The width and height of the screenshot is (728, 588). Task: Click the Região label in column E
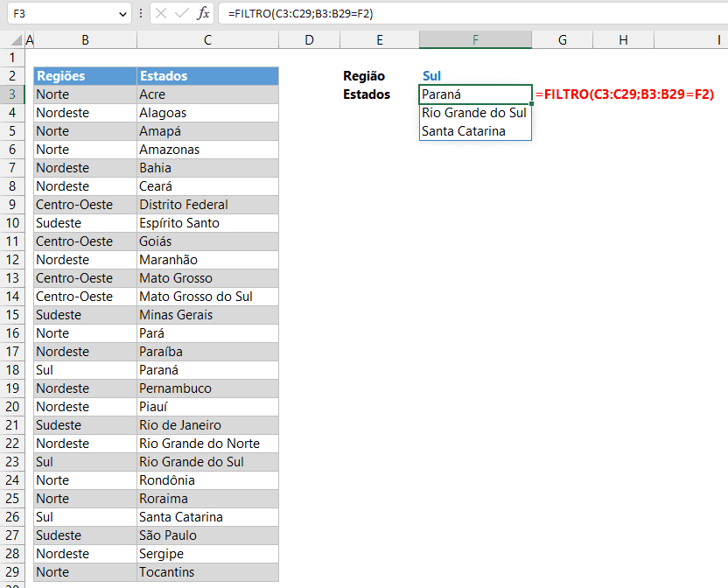[364, 76]
